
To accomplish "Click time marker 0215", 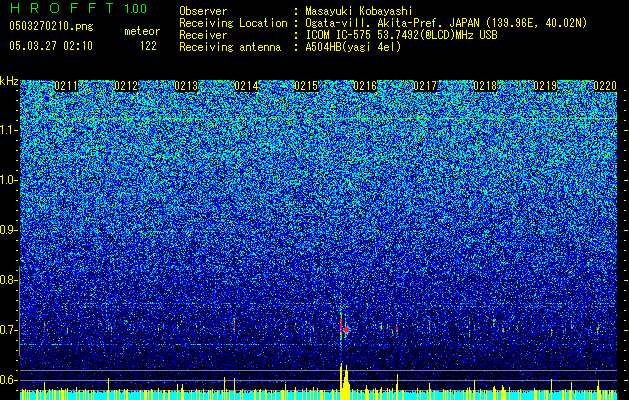I will 306,86.
